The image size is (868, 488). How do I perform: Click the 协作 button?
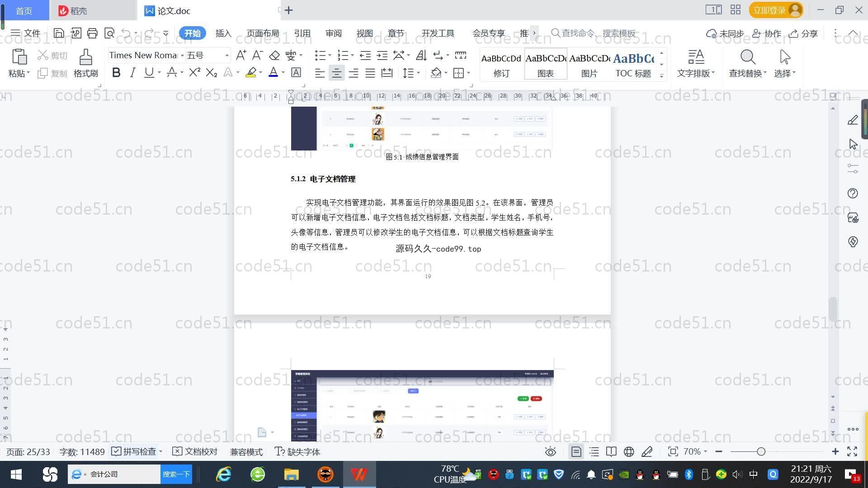point(767,33)
